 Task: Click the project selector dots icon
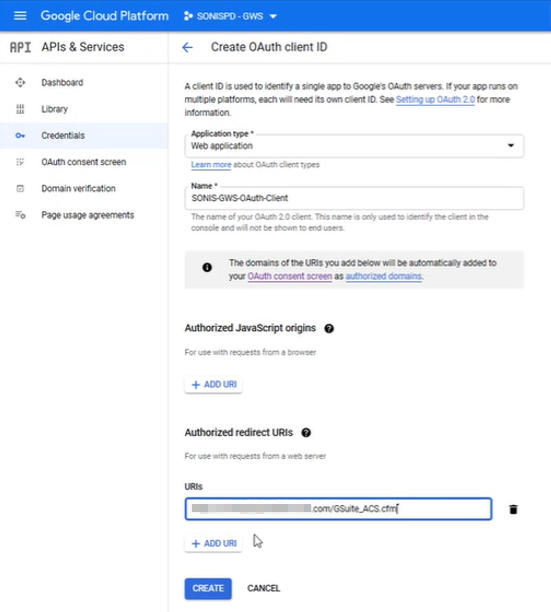point(188,16)
